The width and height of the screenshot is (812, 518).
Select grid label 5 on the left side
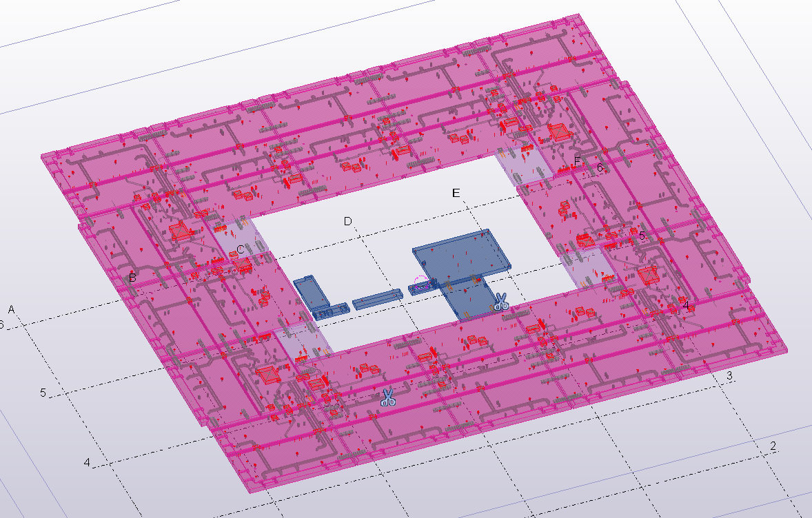43,393
